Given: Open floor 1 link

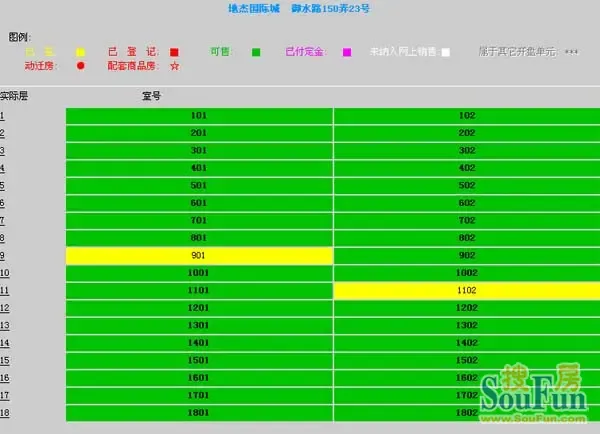Looking at the screenshot, I should coord(2,116).
